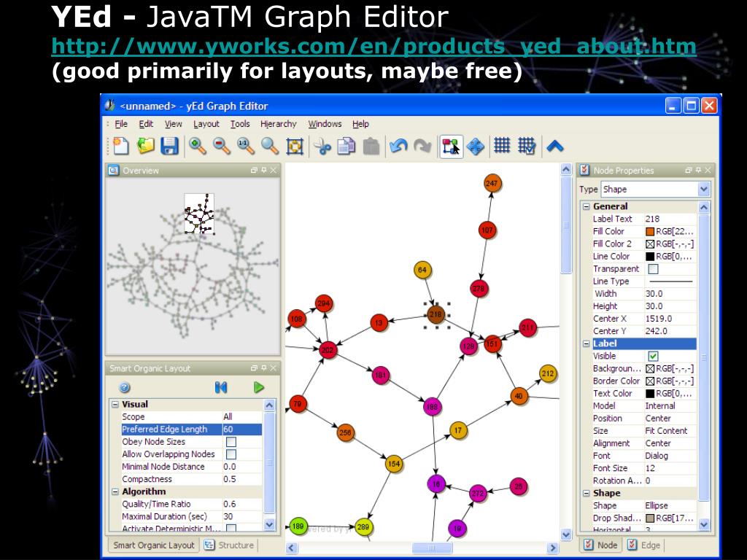This screenshot has height=560, width=747.
Task: Select graph node 202
Action: tap(327, 351)
